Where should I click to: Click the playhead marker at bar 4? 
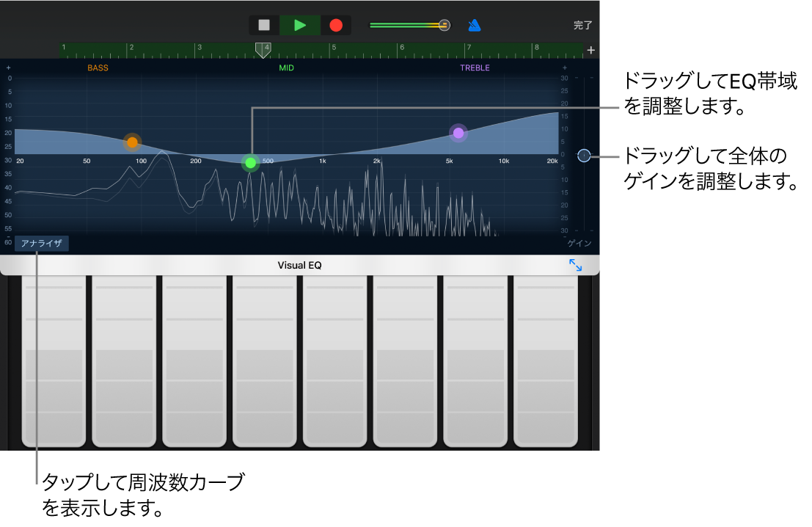(263, 50)
